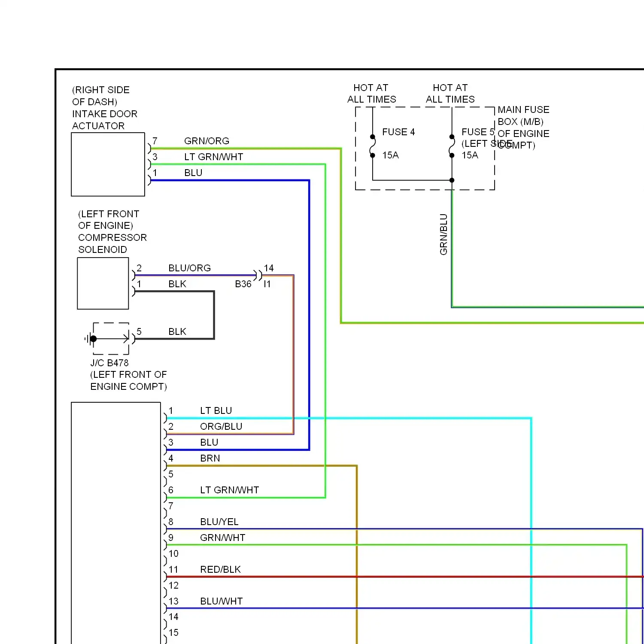The image size is (644, 644).
Task: Click the ORG/BLU wire label
Action: [221, 426]
